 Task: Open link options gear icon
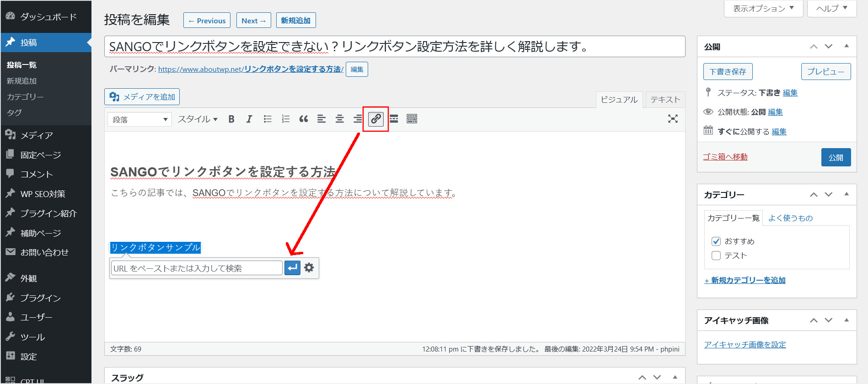coord(309,268)
